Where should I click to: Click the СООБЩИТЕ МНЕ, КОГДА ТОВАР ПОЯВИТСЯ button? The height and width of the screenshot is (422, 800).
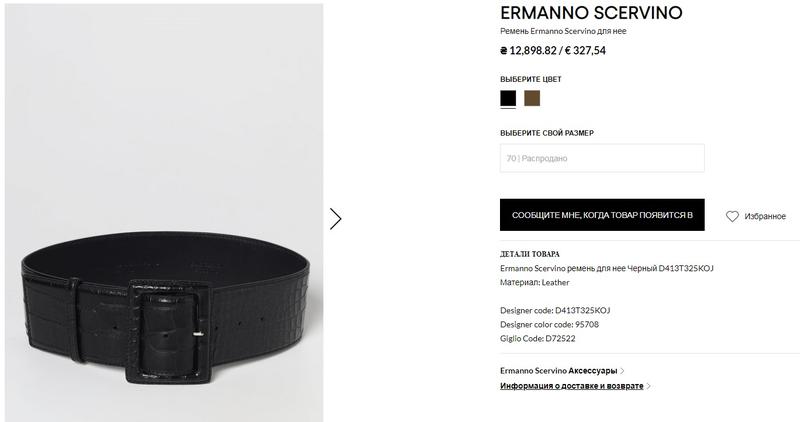(602, 215)
